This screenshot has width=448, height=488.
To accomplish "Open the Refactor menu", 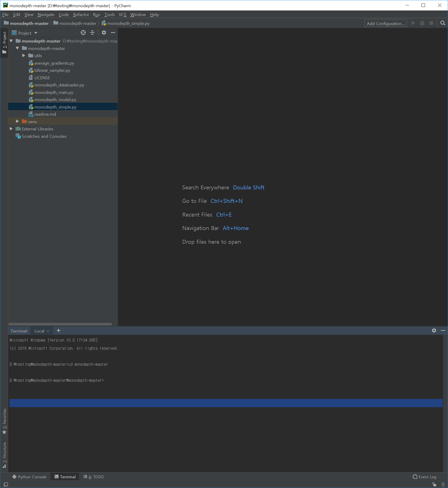I will tap(81, 15).
